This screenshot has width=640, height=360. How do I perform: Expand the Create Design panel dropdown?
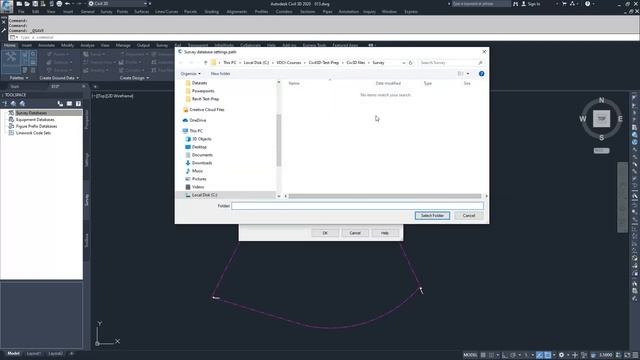tap(134, 78)
